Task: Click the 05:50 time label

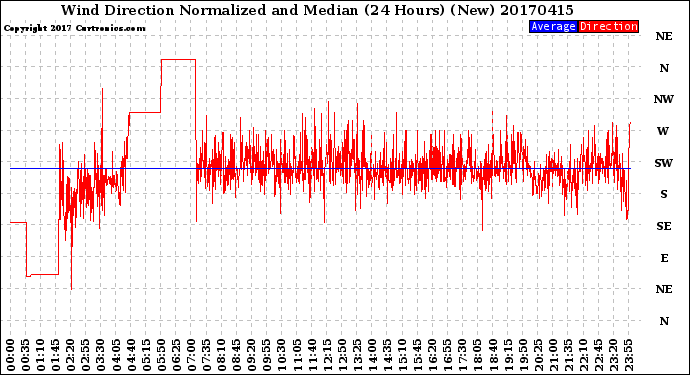Action: point(161,355)
